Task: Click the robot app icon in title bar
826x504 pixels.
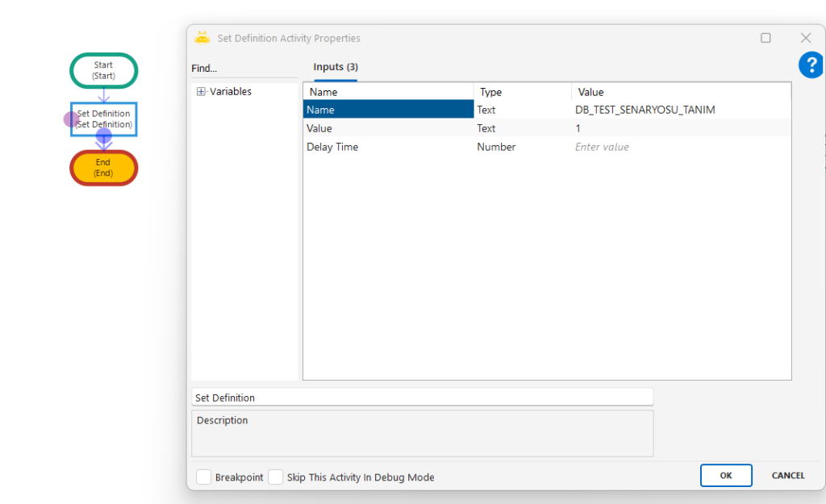Action: click(202, 38)
